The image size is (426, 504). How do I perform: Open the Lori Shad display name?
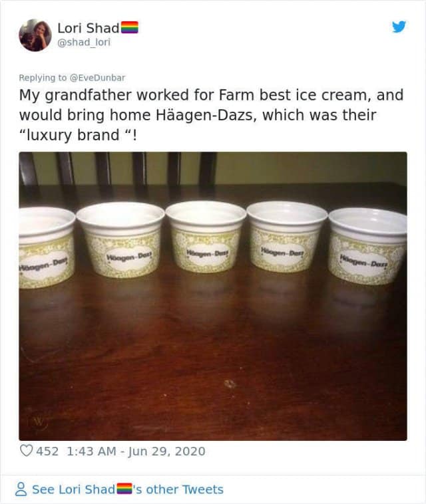coord(88,28)
